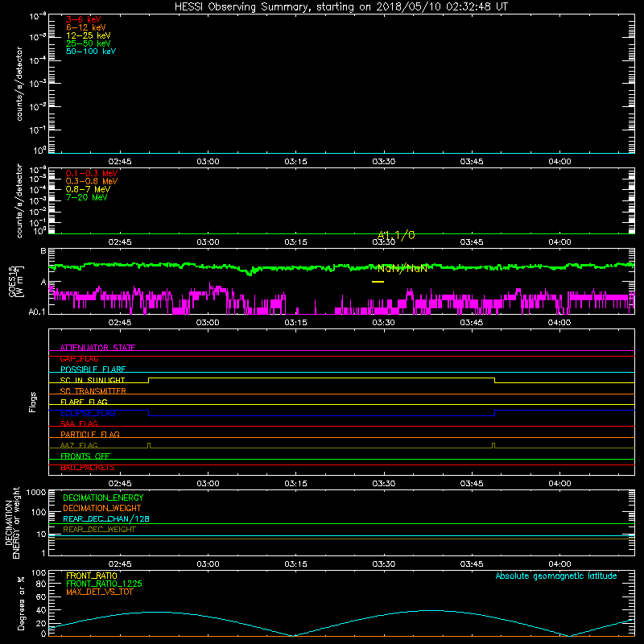Select the GAP_FLAG label
The height and width of the screenshot is (644, 644).
click(x=79, y=358)
